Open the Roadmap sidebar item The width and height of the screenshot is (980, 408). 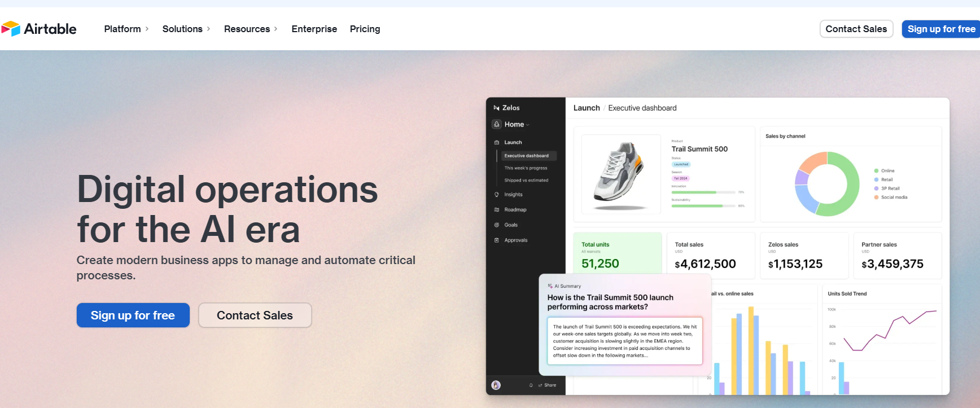pyautogui.click(x=515, y=209)
